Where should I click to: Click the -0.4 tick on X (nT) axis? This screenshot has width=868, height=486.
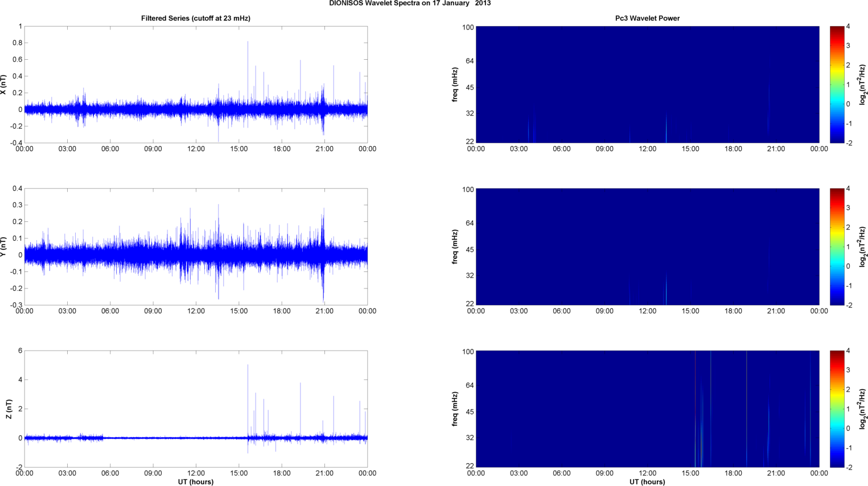pyautogui.click(x=16, y=143)
